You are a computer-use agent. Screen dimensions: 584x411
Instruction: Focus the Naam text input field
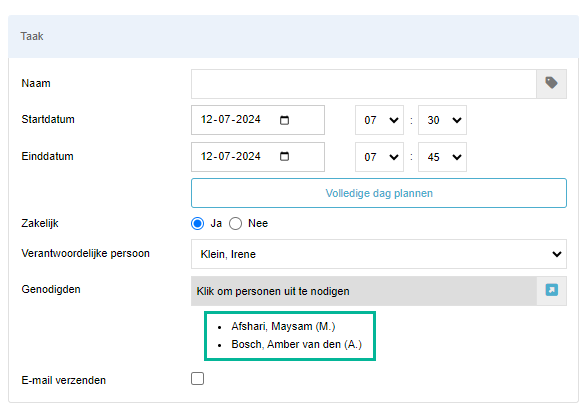tap(364, 84)
